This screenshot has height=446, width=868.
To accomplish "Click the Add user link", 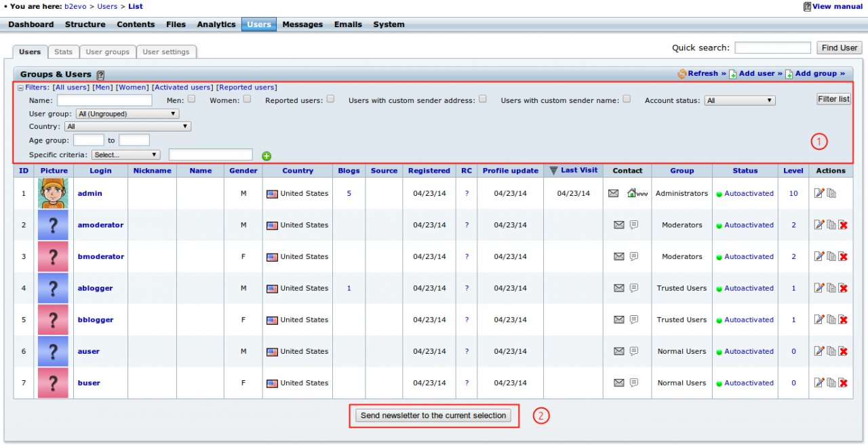I will point(760,73).
